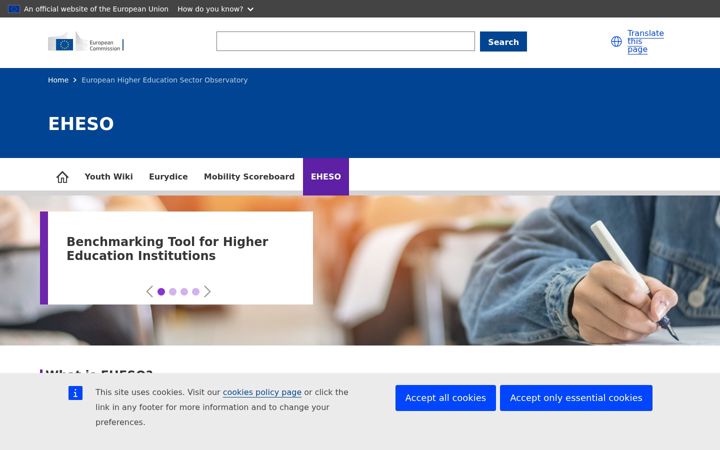Expand the 'How do you know?' dropdown

pos(215,9)
